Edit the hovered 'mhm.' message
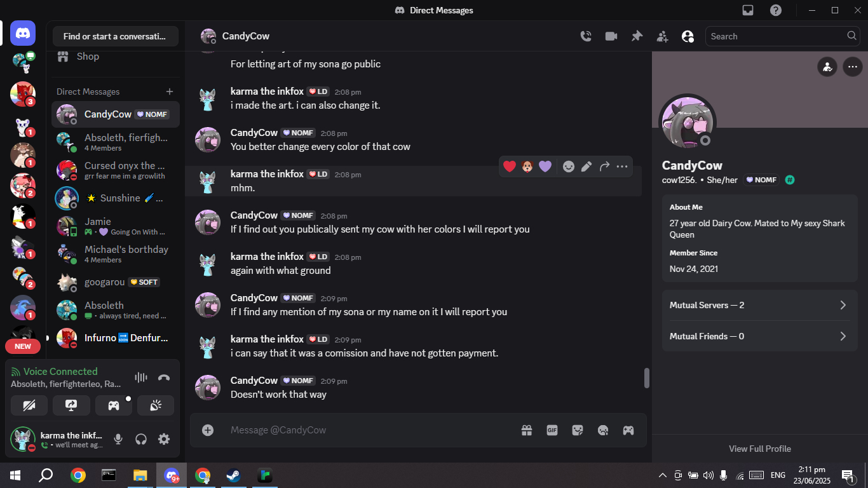 [x=587, y=166]
